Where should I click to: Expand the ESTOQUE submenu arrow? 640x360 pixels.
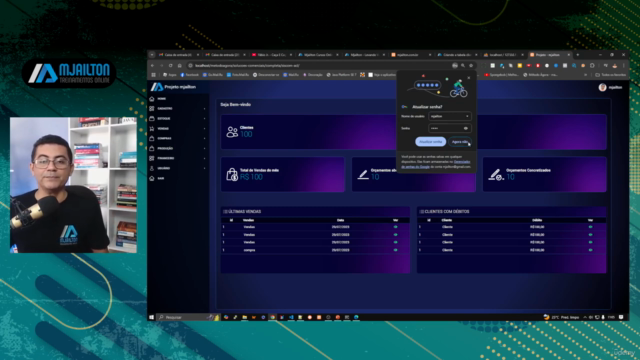tap(204, 119)
